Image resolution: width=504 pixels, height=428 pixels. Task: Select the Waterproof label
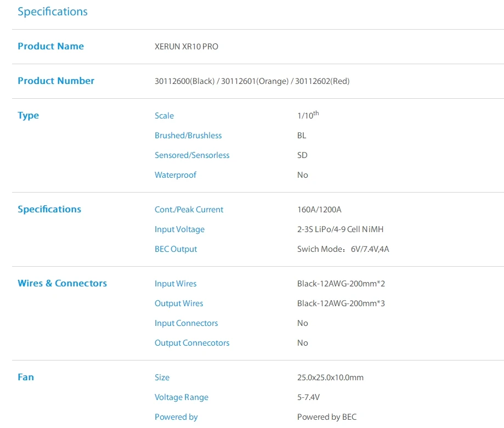(x=175, y=175)
